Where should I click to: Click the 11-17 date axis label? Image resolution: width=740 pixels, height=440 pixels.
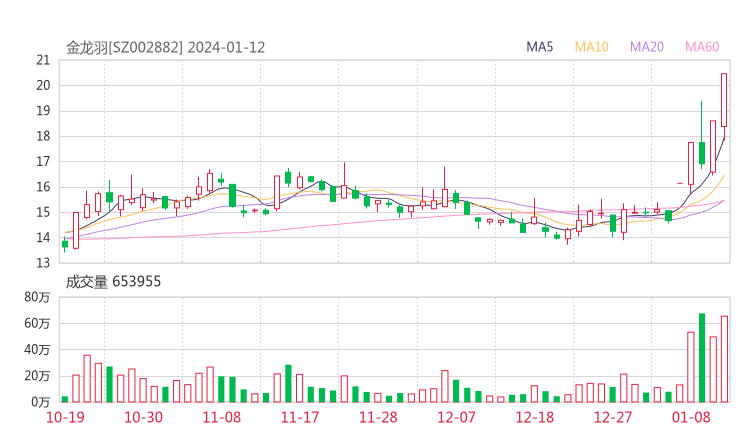click(x=300, y=417)
